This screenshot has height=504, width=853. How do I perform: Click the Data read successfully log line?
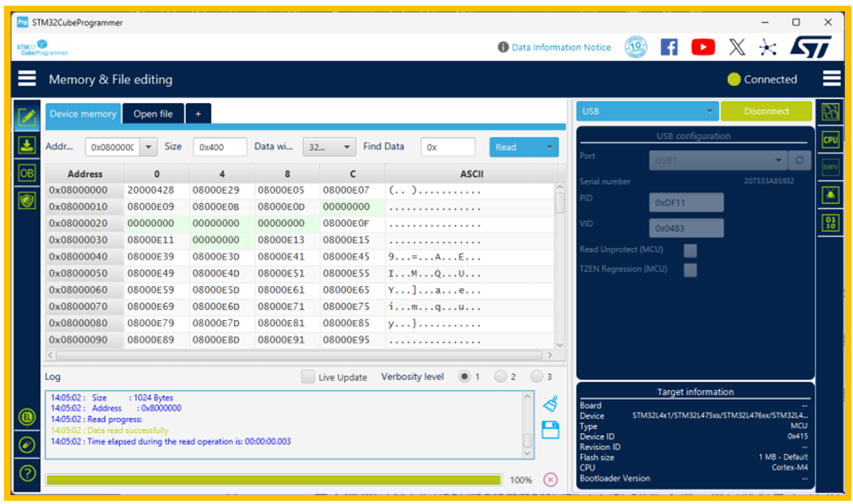tap(109, 430)
